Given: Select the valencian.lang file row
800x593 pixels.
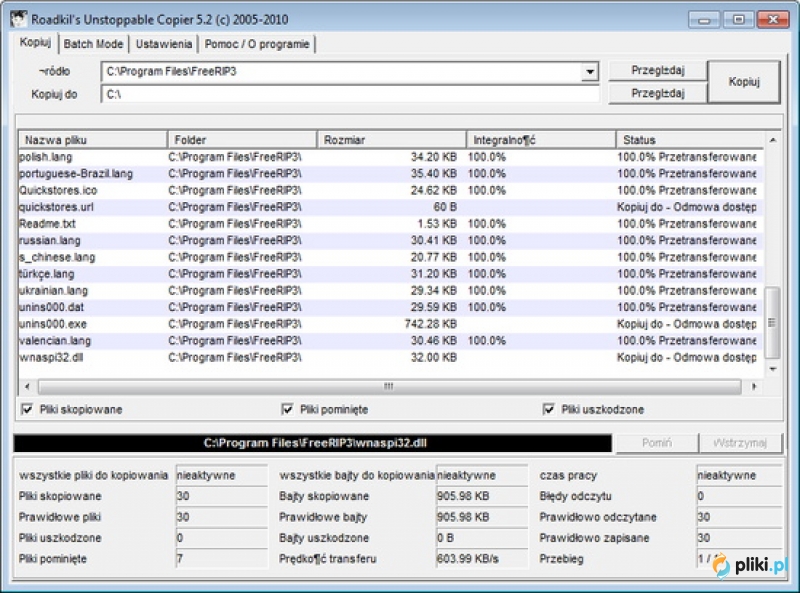Looking at the screenshot, I should coord(391,340).
